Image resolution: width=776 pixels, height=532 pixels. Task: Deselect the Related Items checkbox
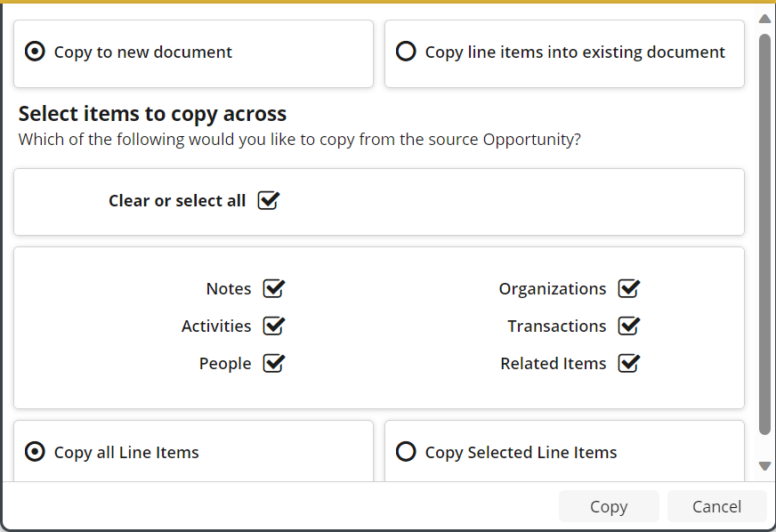(628, 364)
